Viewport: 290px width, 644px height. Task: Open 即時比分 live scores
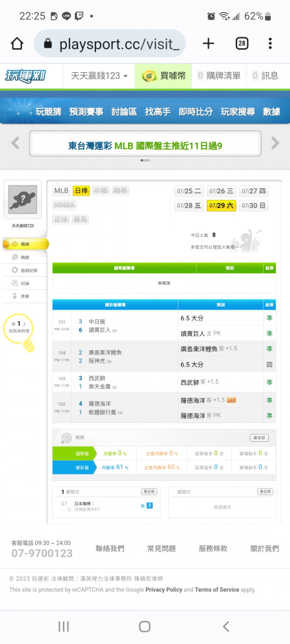coord(195,111)
